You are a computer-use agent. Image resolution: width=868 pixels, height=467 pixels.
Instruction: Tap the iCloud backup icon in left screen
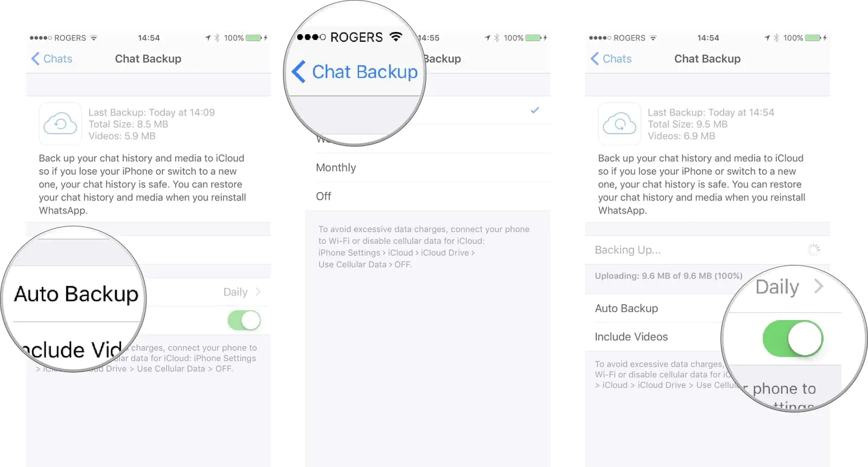(x=60, y=124)
